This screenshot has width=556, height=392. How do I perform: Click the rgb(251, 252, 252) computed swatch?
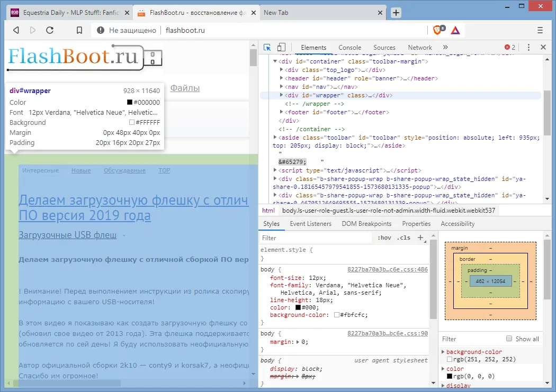[449, 359]
